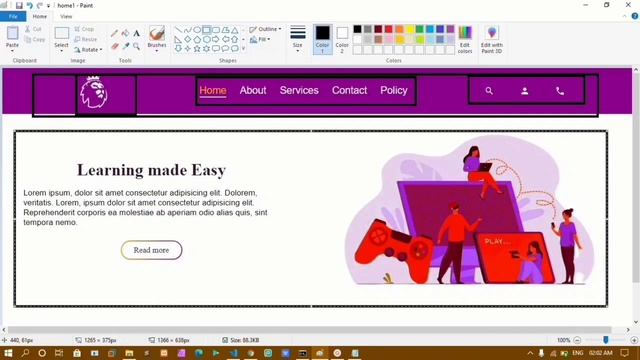Select the Magnifier tool
Screen dimensions: 640x360
click(137, 47)
